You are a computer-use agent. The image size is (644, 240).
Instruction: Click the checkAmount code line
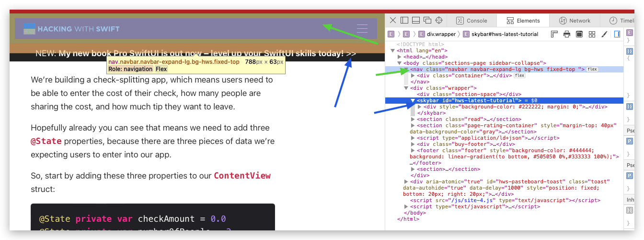pyautogui.click(x=132, y=219)
